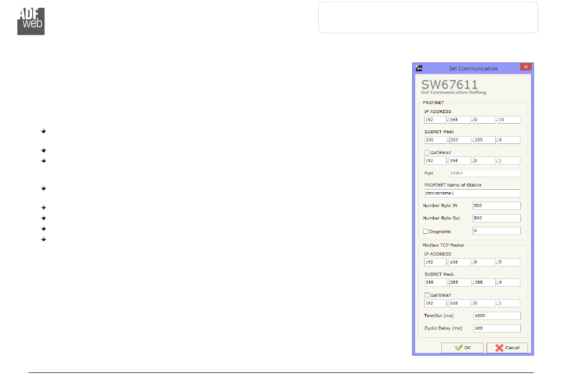The width and height of the screenshot is (565, 392).
Task: Click Modbus gateway first octet field
Action: [435, 303]
